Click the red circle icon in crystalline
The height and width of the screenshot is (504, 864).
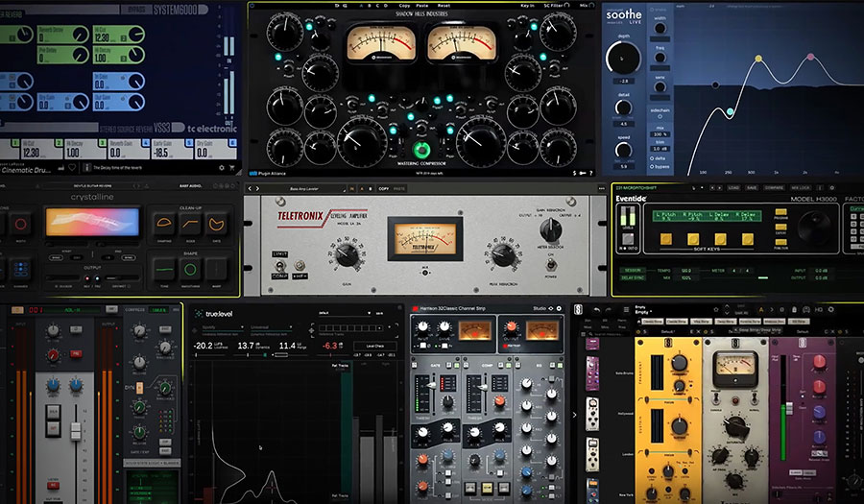[20, 225]
